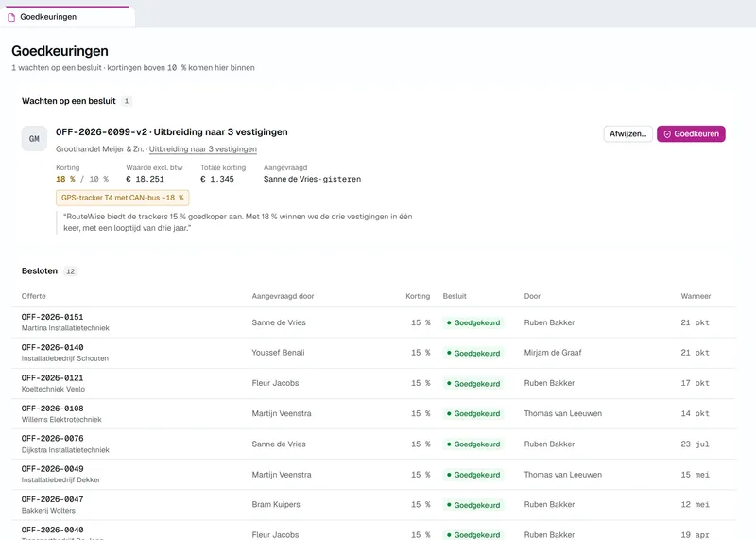This screenshot has height=540, width=756.
Task: Click the Besloten section heading
Action: point(40,270)
